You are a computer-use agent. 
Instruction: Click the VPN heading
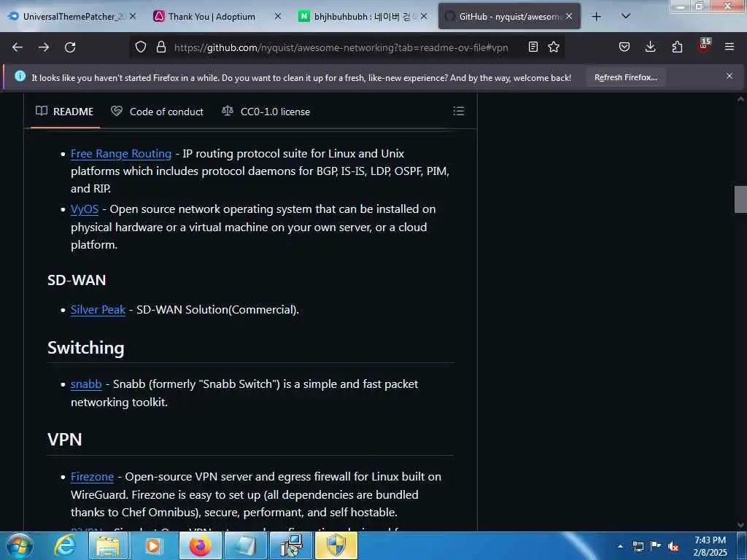point(64,439)
